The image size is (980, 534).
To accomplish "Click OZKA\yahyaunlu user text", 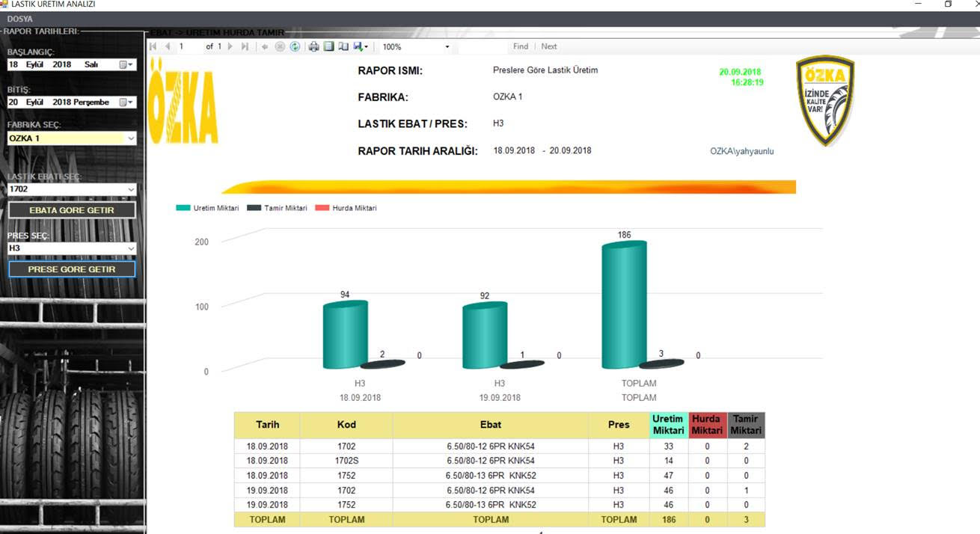I will (x=742, y=151).
